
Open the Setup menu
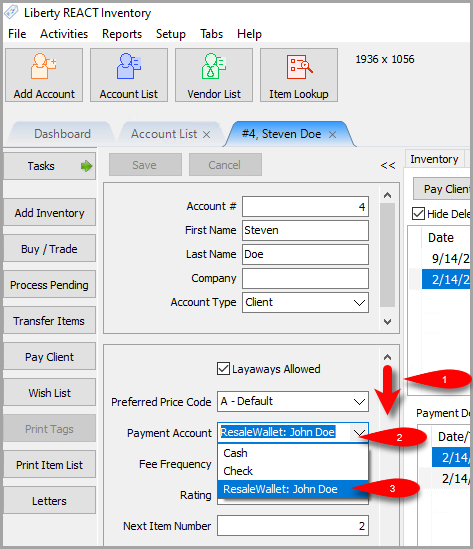coord(171,34)
